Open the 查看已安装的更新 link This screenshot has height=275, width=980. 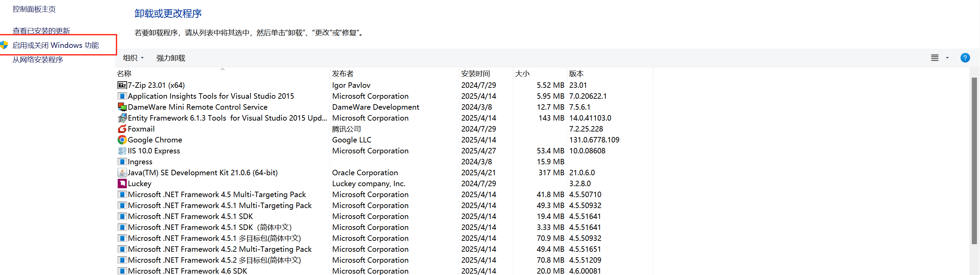pos(41,31)
